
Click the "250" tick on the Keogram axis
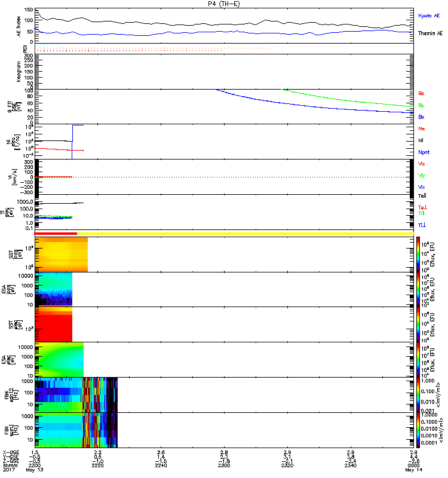29,61
